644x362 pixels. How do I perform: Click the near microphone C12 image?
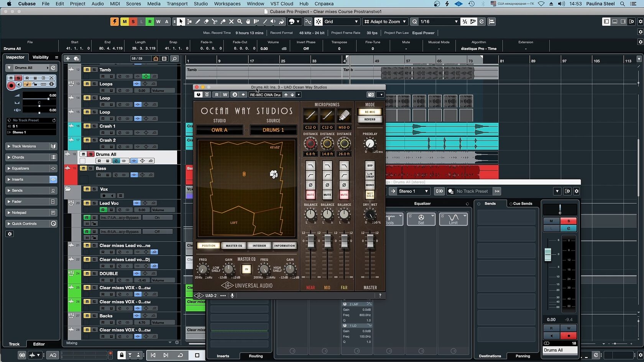pyautogui.click(x=310, y=115)
